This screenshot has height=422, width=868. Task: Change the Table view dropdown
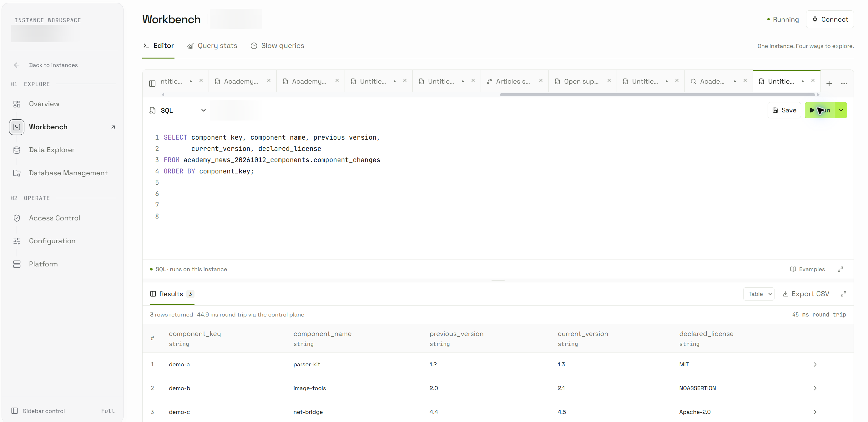[759, 294]
